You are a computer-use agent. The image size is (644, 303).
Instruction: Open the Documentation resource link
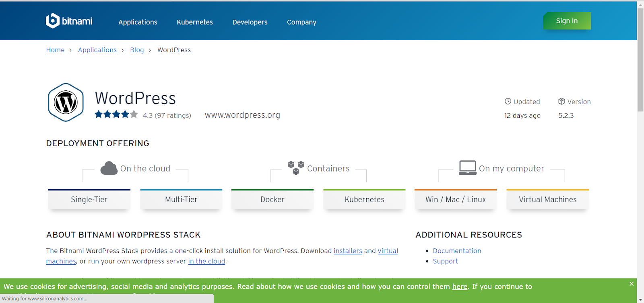(457, 251)
